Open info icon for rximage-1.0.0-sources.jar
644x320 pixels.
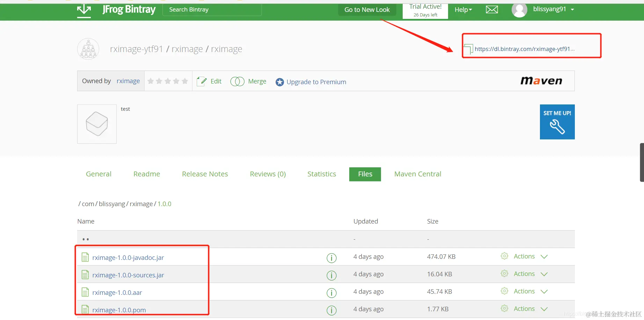tap(331, 275)
